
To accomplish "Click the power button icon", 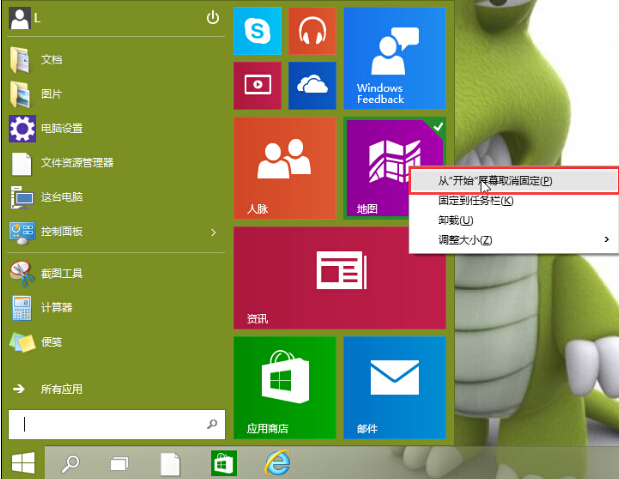I will pos(213,17).
